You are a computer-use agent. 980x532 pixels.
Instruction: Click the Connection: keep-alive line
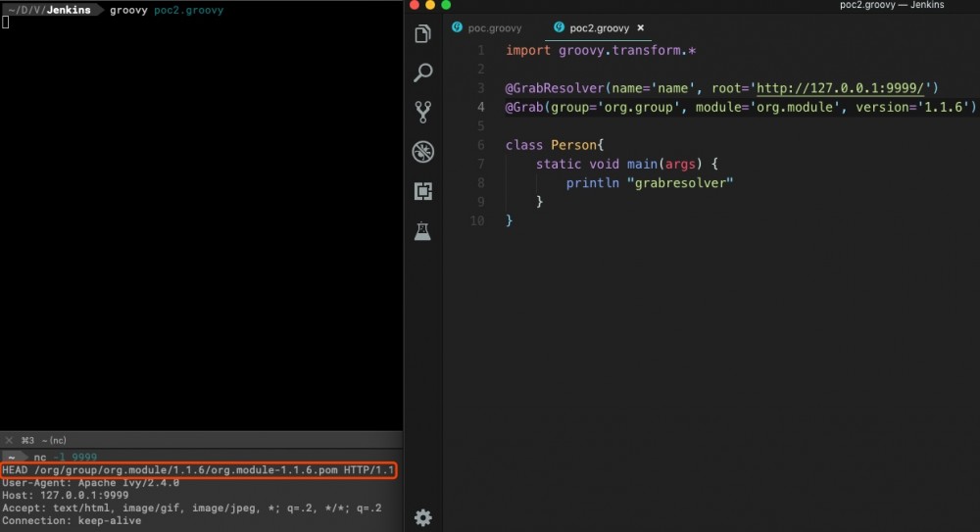coord(72,521)
